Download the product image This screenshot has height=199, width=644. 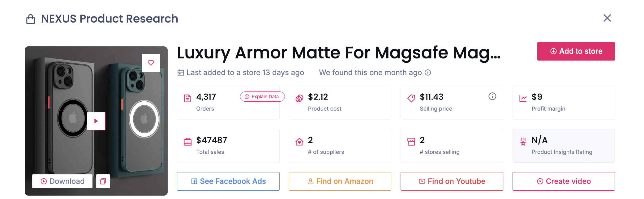[x=62, y=181]
